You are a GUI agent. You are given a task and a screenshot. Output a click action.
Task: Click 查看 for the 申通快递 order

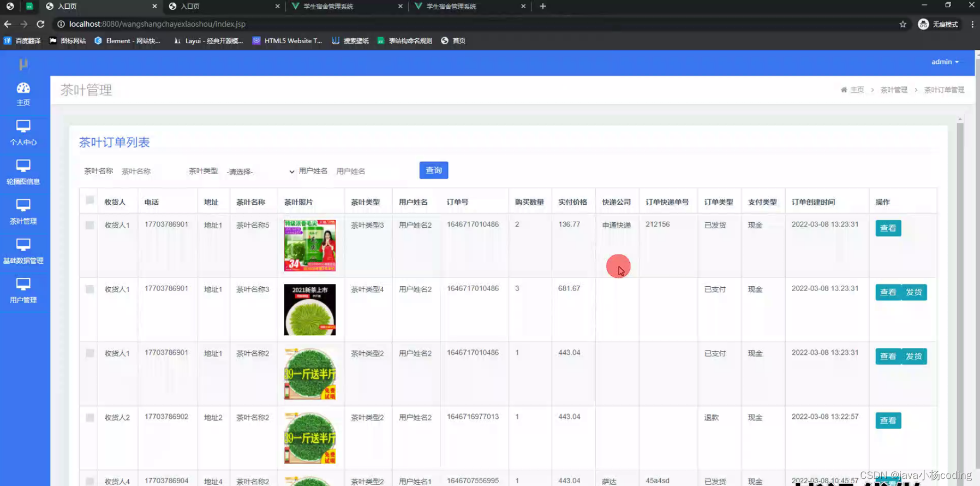click(x=888, y=228)
